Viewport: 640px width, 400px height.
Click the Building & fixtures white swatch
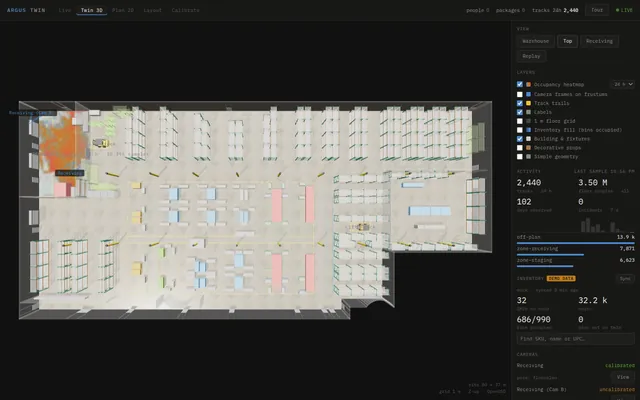(x=529, y=139)
